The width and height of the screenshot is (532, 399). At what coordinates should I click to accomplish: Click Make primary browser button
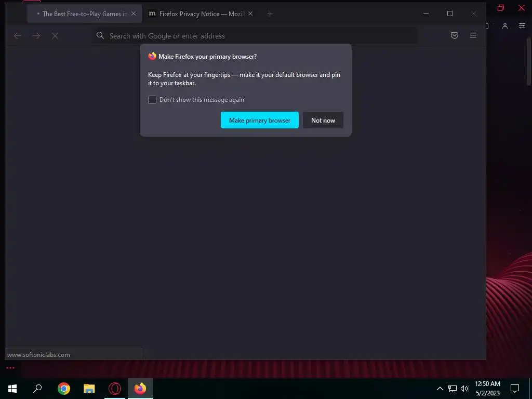260,120
